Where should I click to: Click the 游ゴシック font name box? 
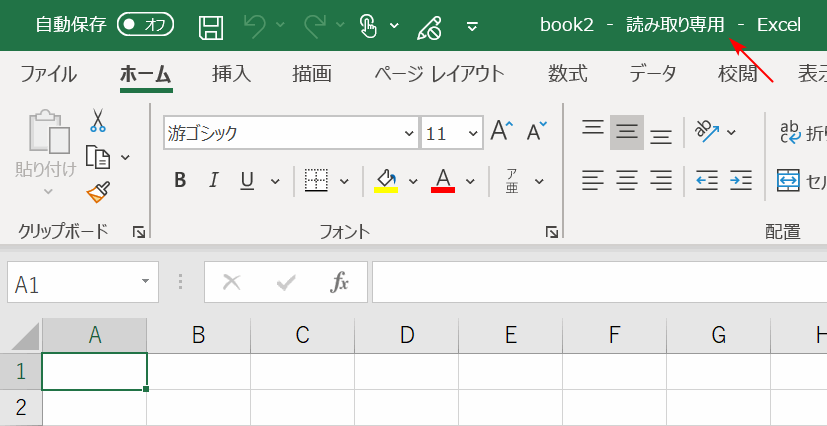coord(291,133)
